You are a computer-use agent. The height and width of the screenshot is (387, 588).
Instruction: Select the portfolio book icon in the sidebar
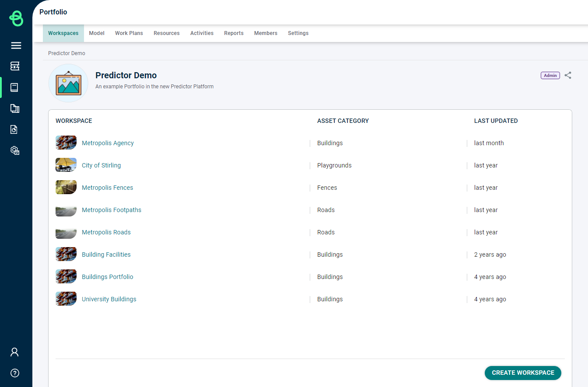pos(14,87)
